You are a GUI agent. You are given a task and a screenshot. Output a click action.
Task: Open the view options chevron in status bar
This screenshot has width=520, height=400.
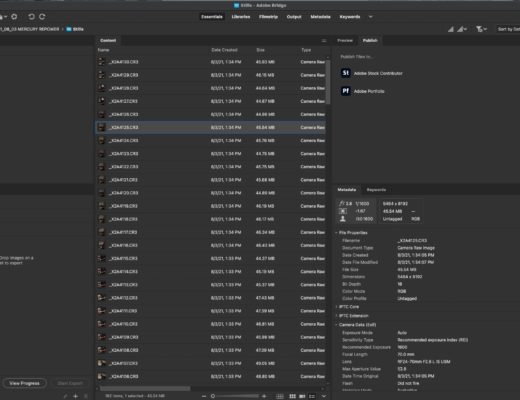(x=323, y=396)
